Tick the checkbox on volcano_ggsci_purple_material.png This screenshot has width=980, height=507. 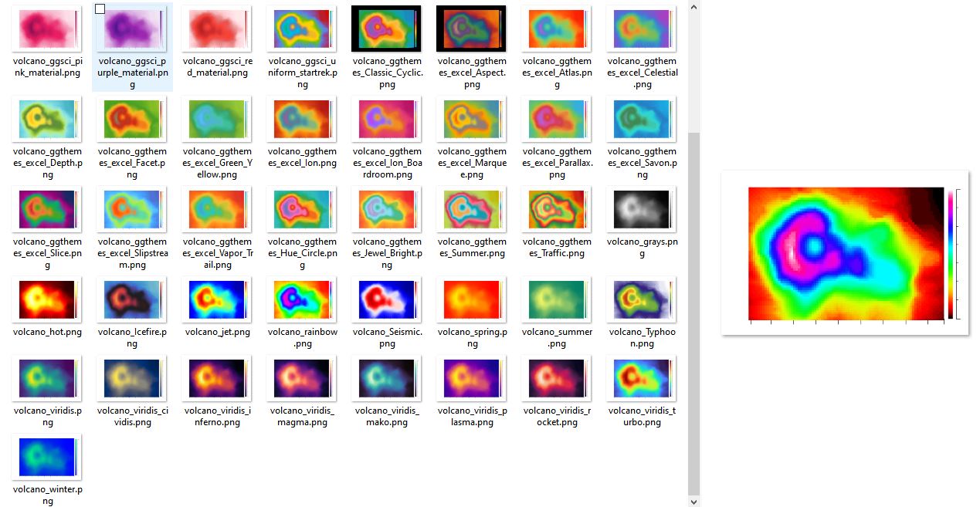(x=100, y=9)
